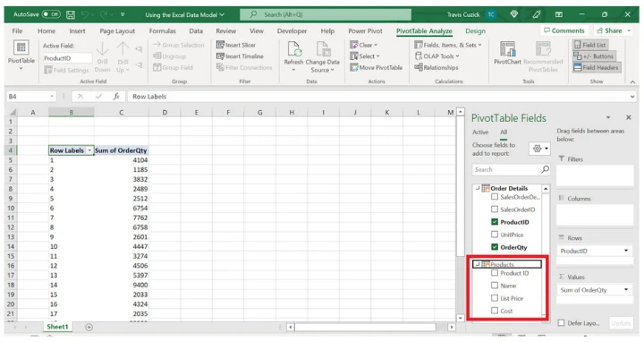
Task: Open Sum of OrderQty dropdown in Values
Action: (x=626, y=289)
